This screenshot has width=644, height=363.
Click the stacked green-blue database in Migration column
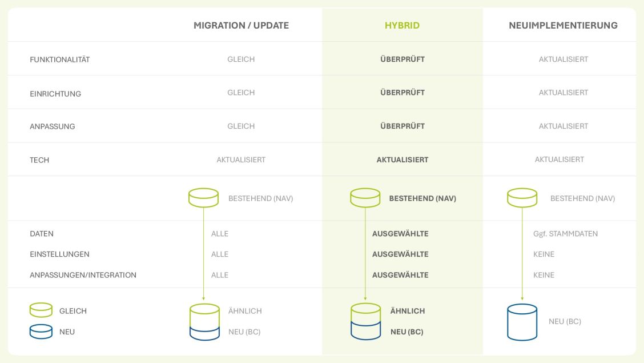(204, 322)
